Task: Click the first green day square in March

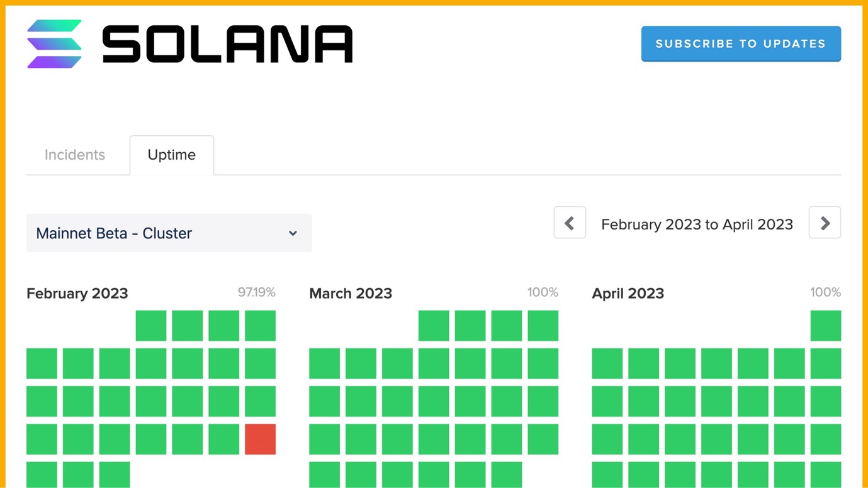Action: point(434,326)
